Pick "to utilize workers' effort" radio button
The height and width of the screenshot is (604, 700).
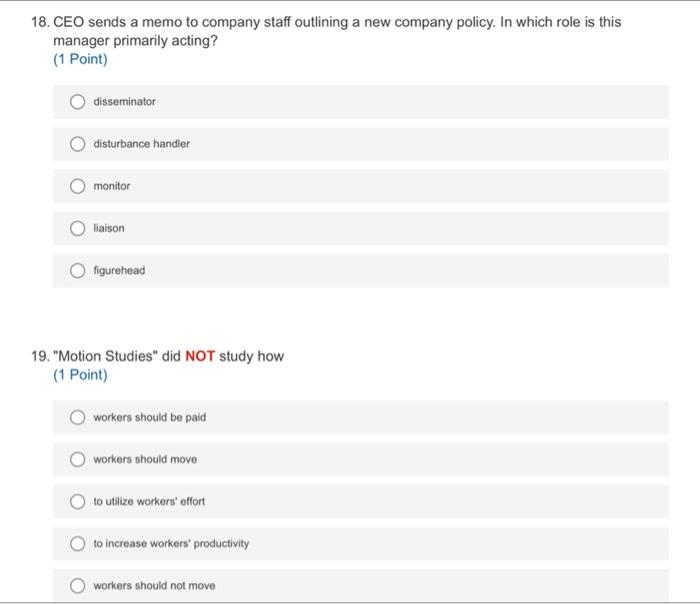point(77,501)
